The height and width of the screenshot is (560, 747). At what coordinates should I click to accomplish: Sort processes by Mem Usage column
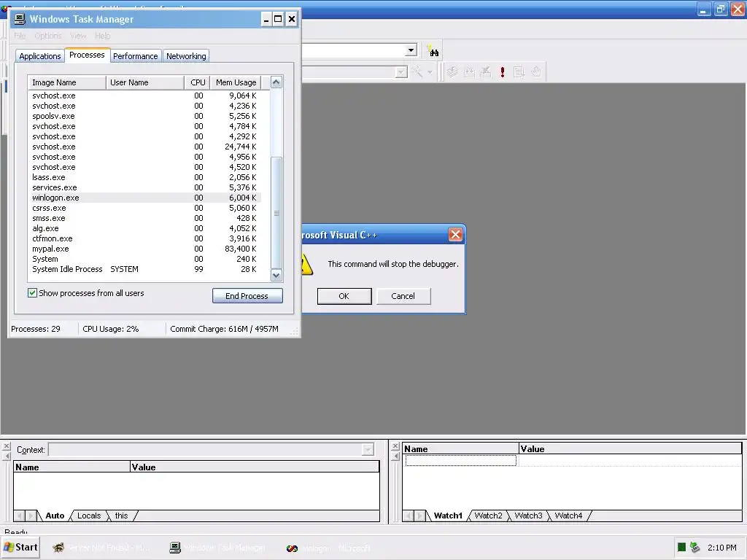coord(236,82)
